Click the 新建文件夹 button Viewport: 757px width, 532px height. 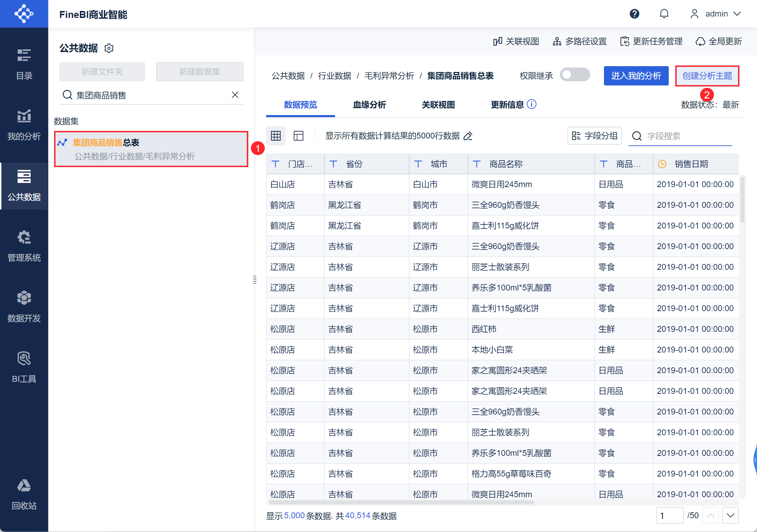click(102, 72)
